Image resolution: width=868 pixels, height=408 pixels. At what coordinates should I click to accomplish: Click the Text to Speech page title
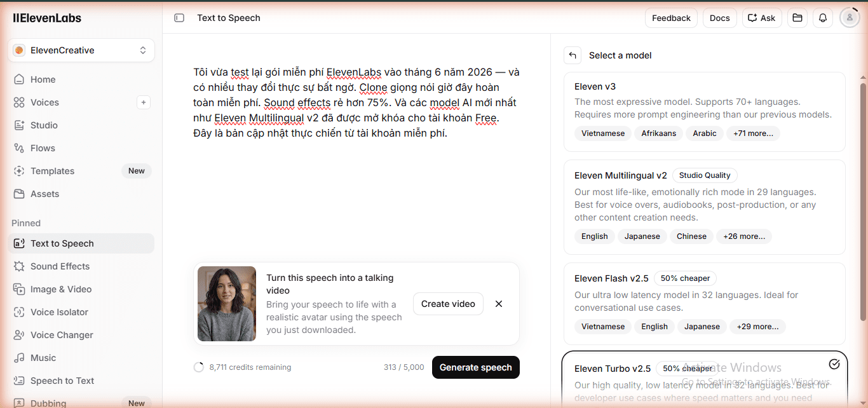click(229, 18)
